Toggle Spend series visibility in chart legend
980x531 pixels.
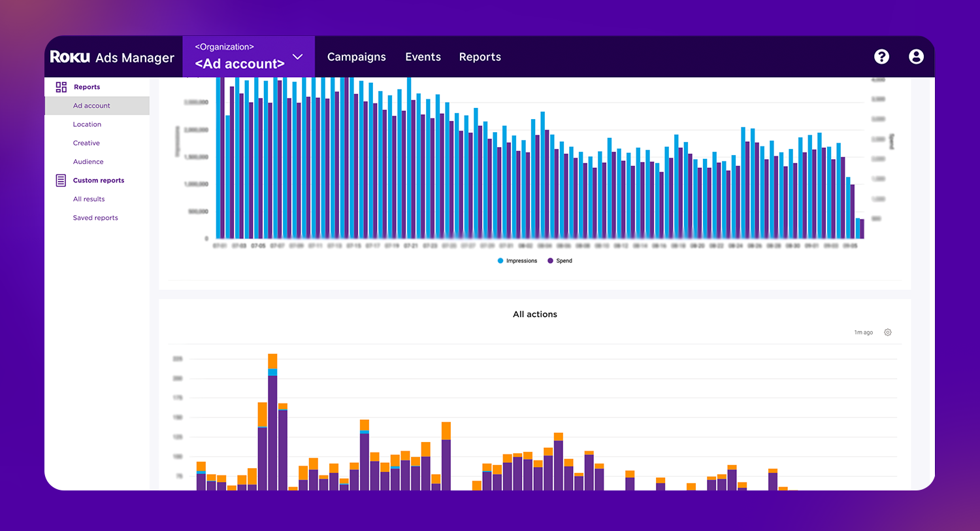click(560, 260)
